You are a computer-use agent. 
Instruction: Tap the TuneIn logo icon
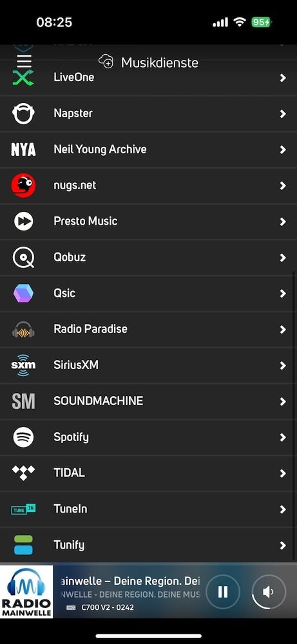tap(23, 509)
